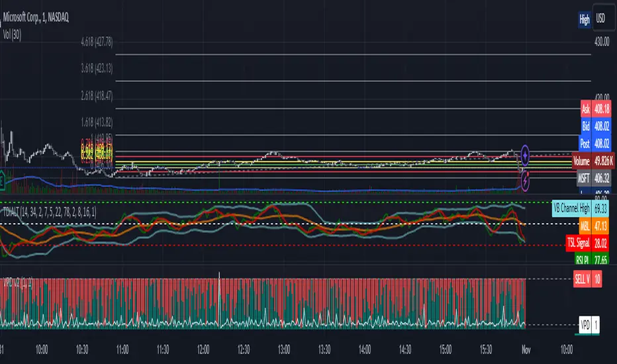Click the VB Channel High label

tap(581, 208)
